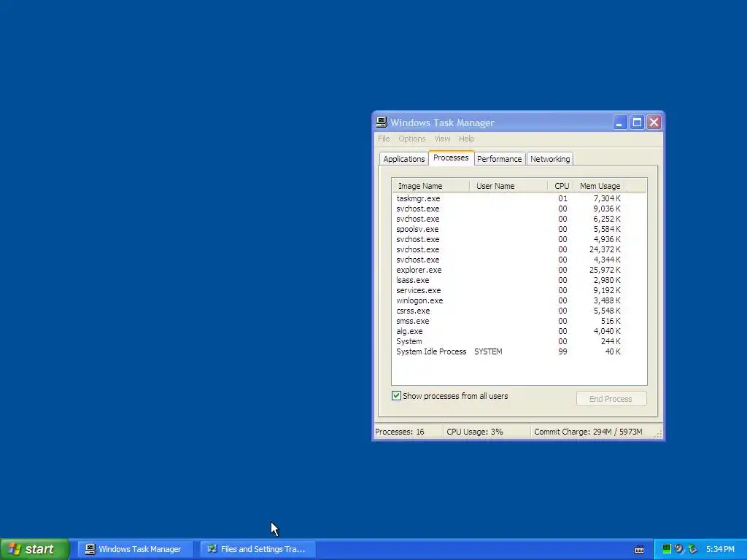The image size is (747, 560).
Task: Click the Commit Charge status entry
Action: click(588, 432)
